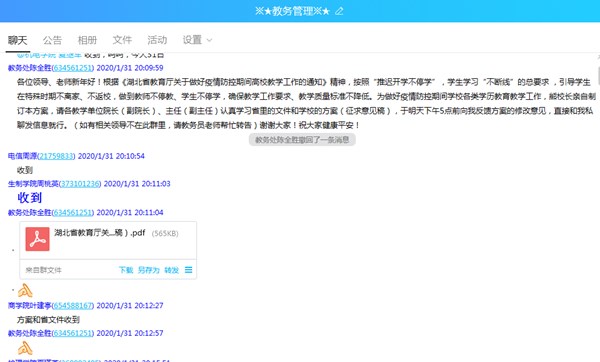Image resolution: width=600 pixels, height=362 pixels.
Task: Open the 相册 tab
Action: 87,40
